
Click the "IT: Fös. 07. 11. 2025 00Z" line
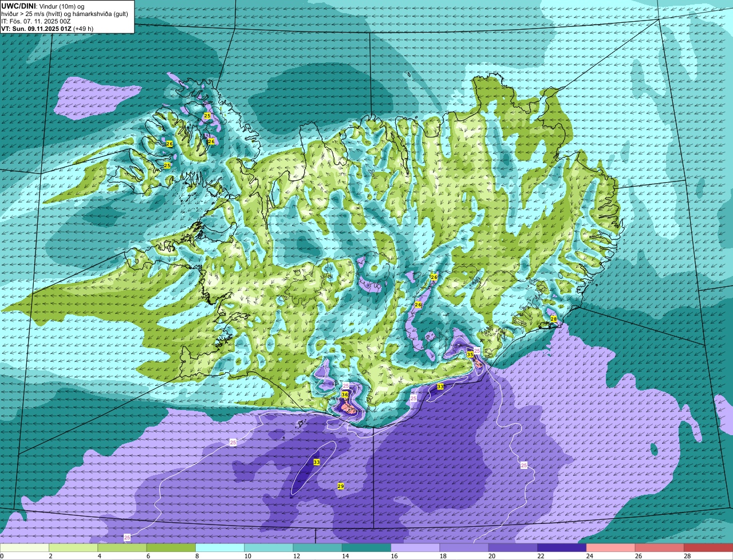(36, 21)
